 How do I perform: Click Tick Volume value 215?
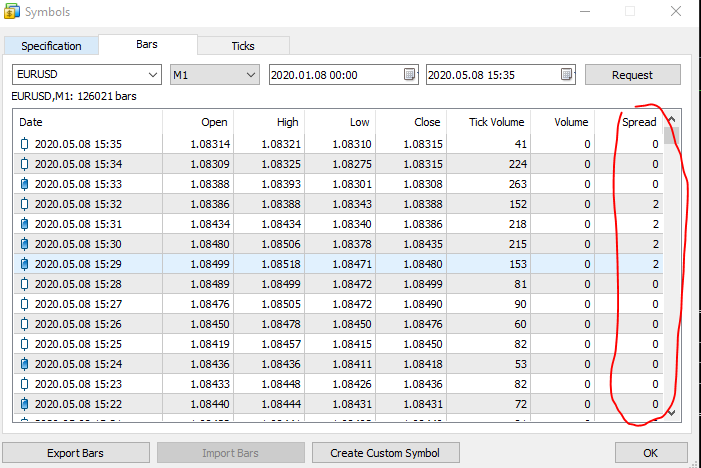pyautogui.click(x=518, y=244)
